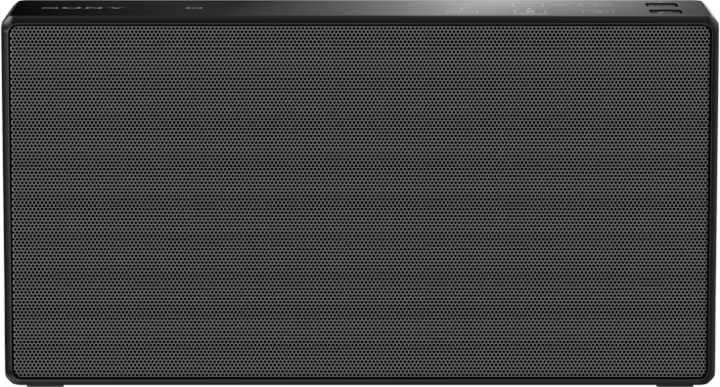Tap the lower-left touch key on top panel
This screenshot has height=387, width=720.
[x=462, y=11]
